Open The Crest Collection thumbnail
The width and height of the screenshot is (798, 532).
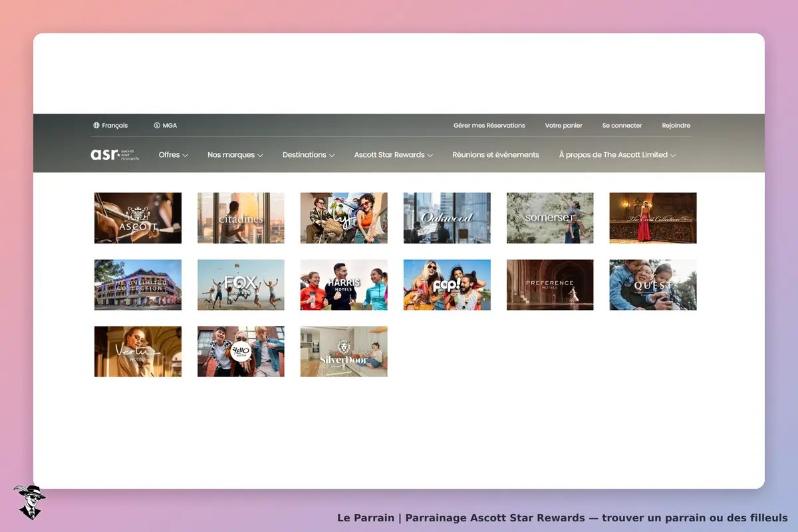pyautogui.click(x=653, y=218)
